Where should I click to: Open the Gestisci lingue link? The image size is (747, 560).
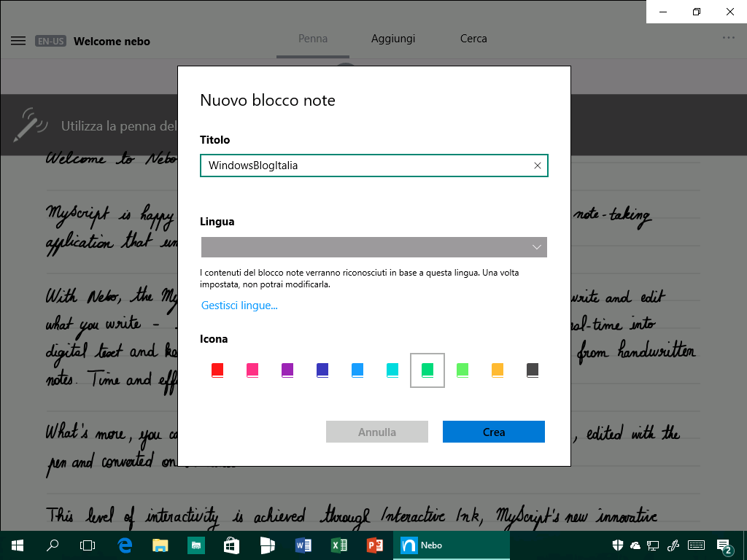pyautogui.click(x=239, y=306)
